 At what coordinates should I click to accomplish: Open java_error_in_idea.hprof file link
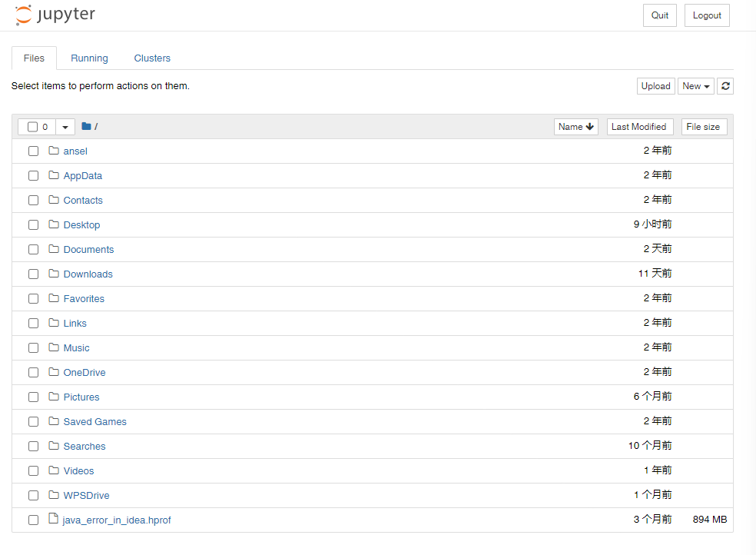(x=117, y=520)
